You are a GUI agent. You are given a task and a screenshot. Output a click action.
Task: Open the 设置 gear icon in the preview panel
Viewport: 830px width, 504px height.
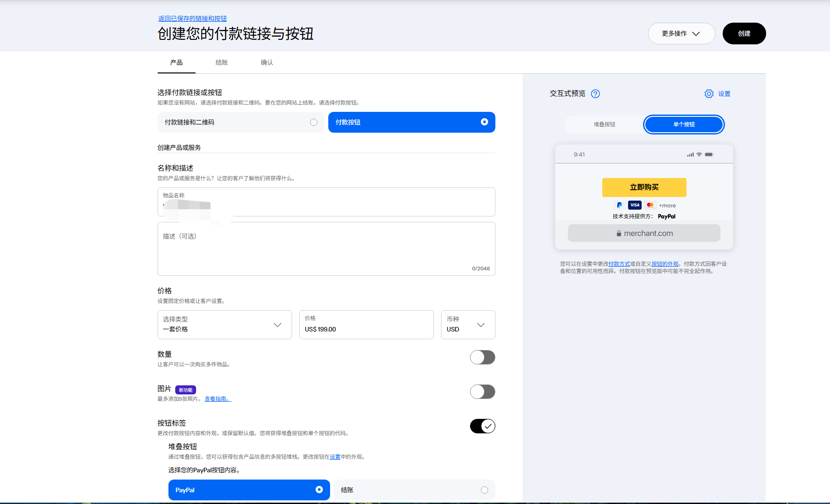pos(709,94)
